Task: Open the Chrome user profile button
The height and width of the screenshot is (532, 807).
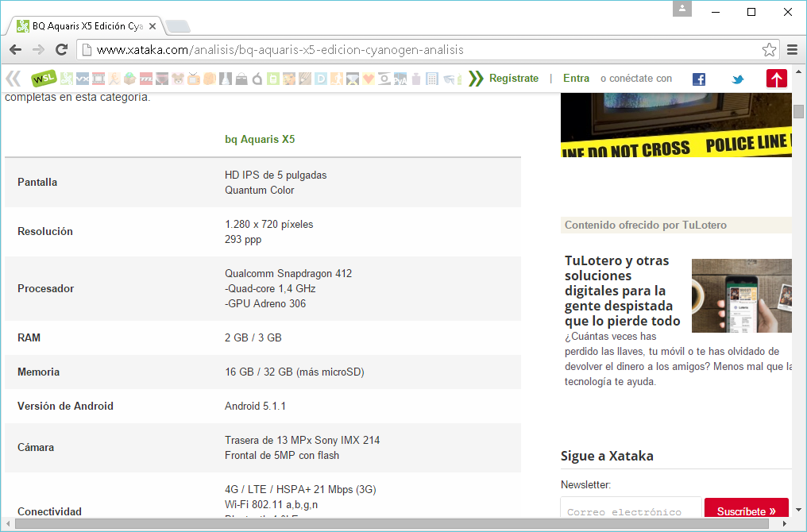Action: click(682, 9)
